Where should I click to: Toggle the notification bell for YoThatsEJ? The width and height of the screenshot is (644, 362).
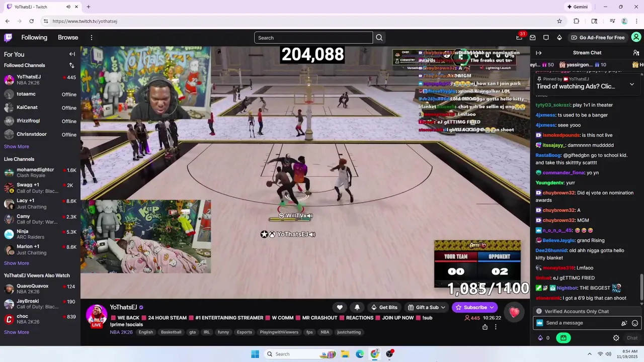(x=357, y=307)
